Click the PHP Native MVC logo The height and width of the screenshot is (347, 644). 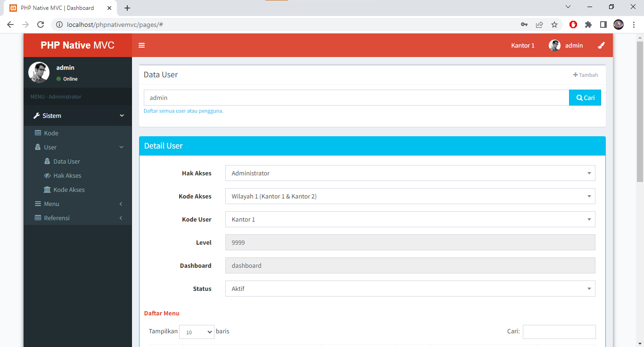point(78,45)
